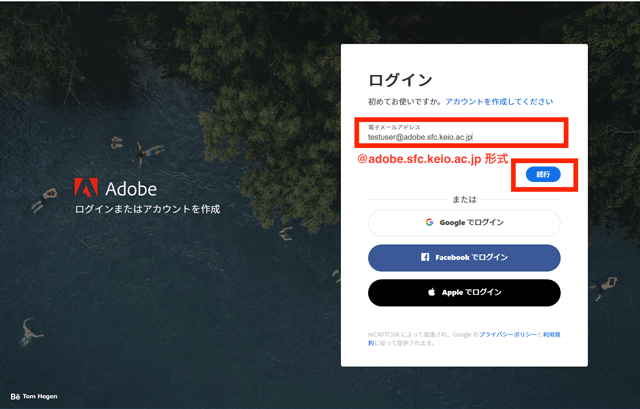Choose the Facebookでログイン button

[464, 257]
